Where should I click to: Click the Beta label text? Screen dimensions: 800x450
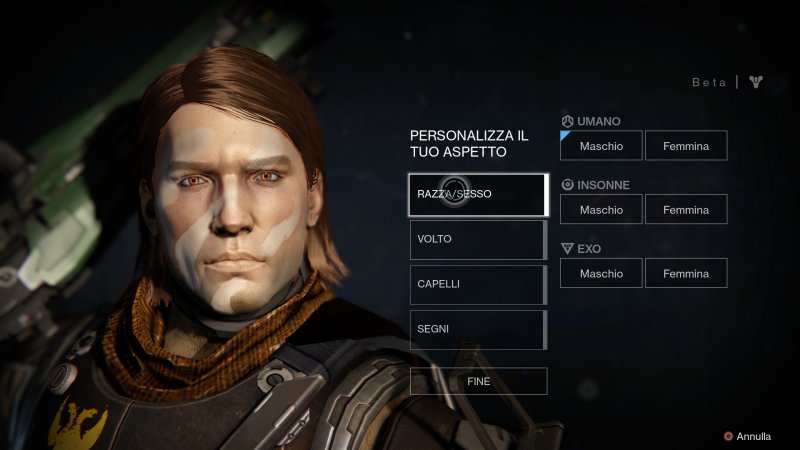709,82
